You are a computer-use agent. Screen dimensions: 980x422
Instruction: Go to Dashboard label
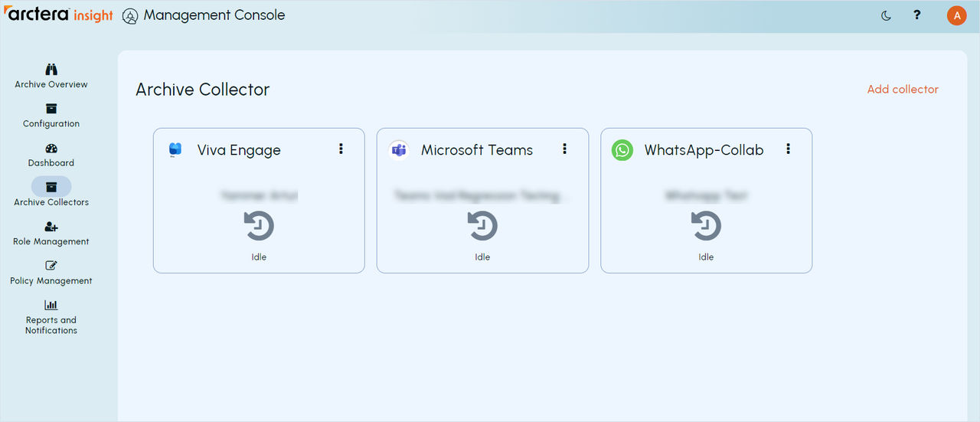[51, 163]
